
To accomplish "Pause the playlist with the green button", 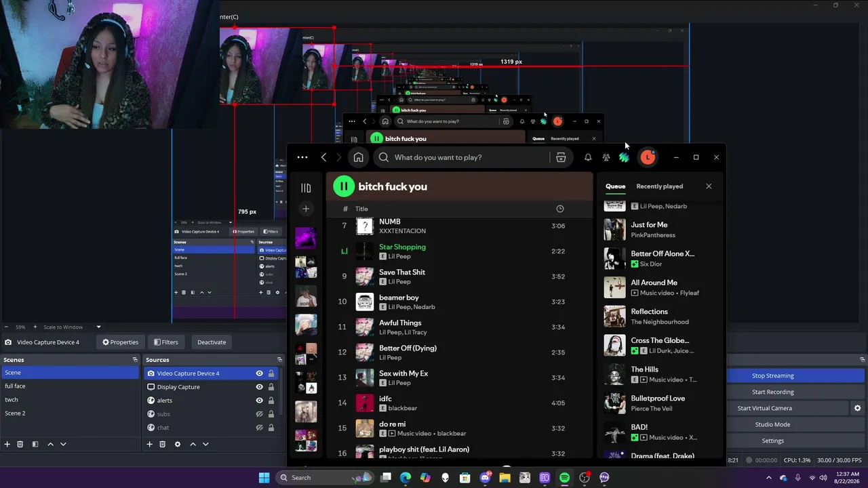I will coord(344,186).
